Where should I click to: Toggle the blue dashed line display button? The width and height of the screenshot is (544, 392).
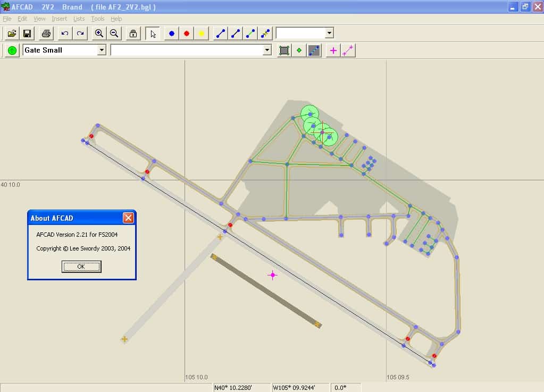coord(314,51)
